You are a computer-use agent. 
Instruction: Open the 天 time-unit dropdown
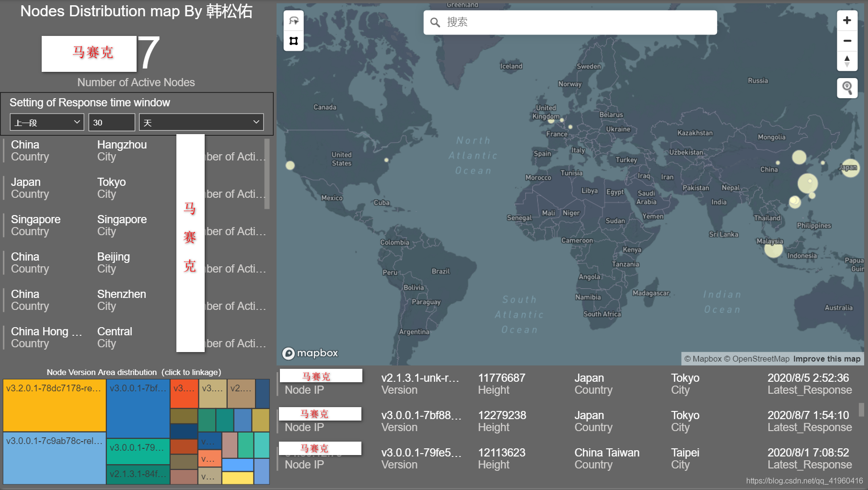coord(201,122)
